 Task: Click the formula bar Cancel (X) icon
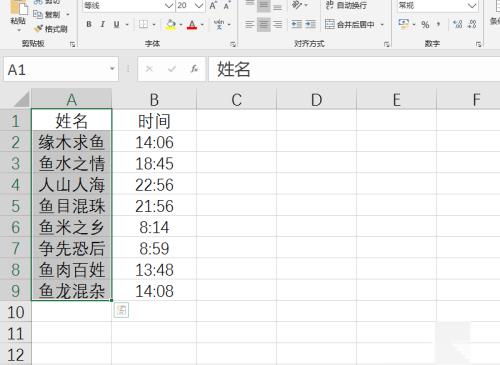pos(149,69)
